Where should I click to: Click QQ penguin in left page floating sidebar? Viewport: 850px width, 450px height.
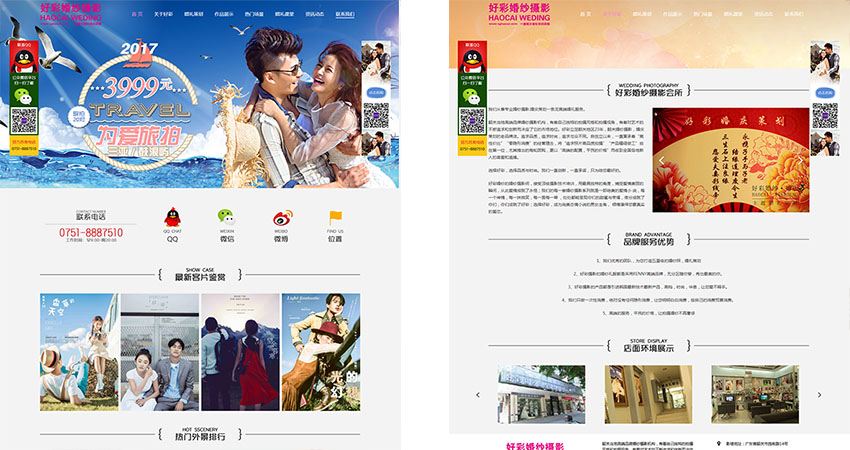pyautogui.click(x=24, y=61)
